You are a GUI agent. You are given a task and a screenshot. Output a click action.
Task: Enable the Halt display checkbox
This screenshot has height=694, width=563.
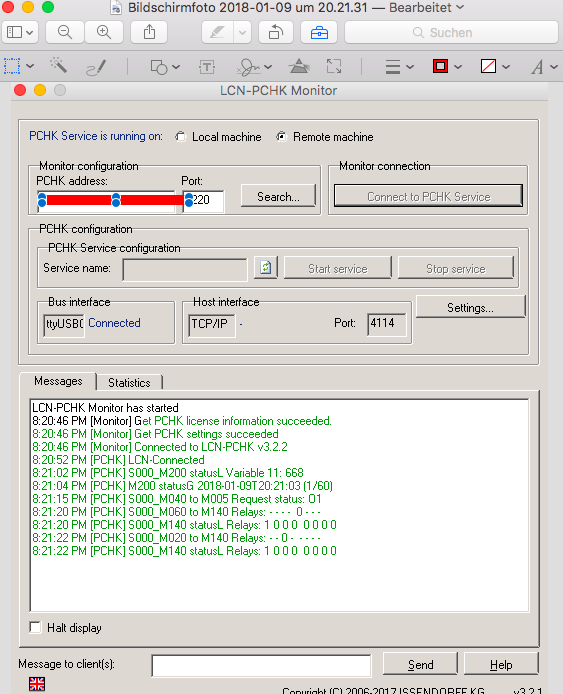click(35, 627)
